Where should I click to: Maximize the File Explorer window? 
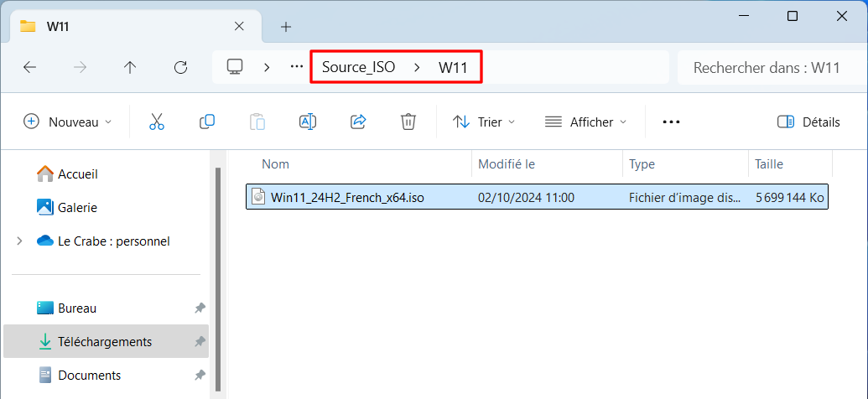tap(793, 16)
